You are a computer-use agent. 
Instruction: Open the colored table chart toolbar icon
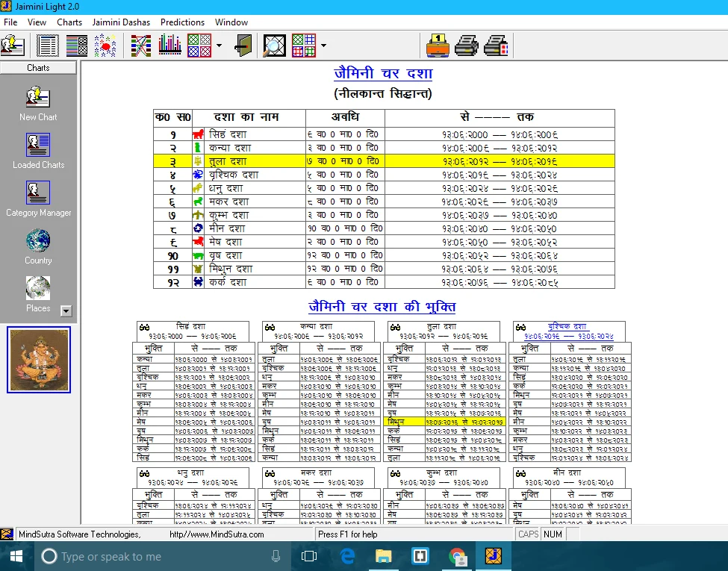pos(77,46)
